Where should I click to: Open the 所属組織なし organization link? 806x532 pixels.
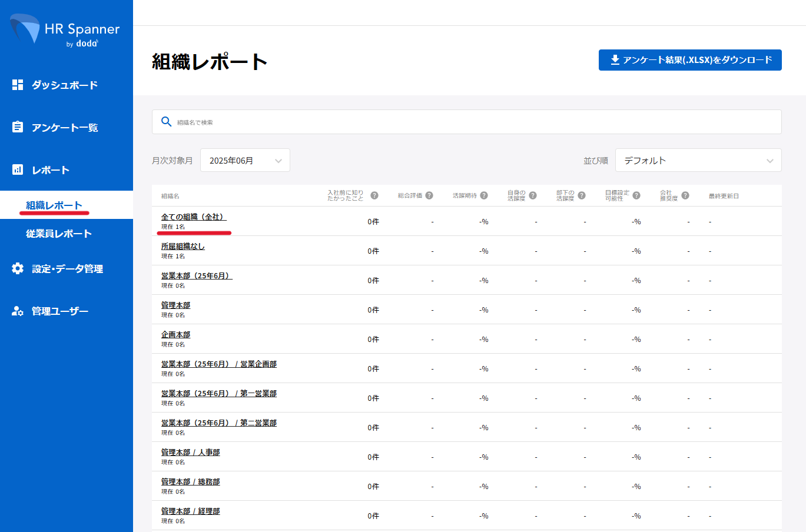point(183,246)
